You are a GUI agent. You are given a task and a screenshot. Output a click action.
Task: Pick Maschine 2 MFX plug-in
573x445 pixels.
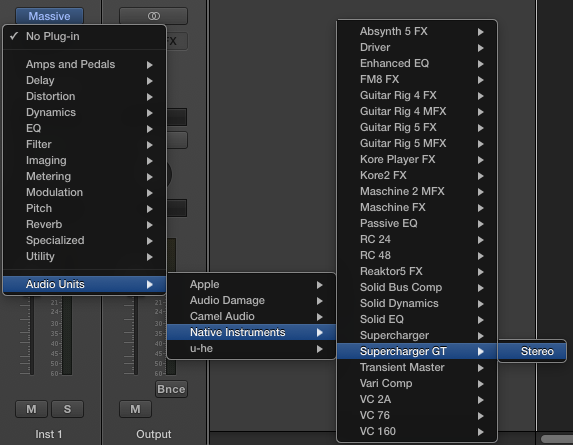[417, 191]
